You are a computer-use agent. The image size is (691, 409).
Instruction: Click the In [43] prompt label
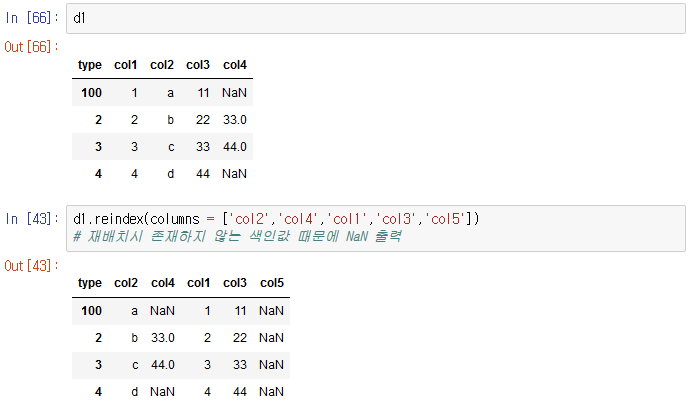[32, 219]
